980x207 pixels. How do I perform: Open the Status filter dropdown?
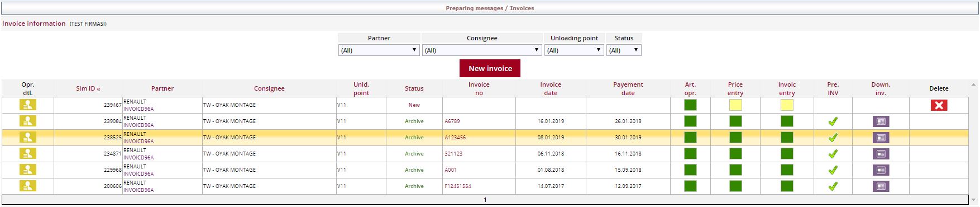(x=624, y=50)
